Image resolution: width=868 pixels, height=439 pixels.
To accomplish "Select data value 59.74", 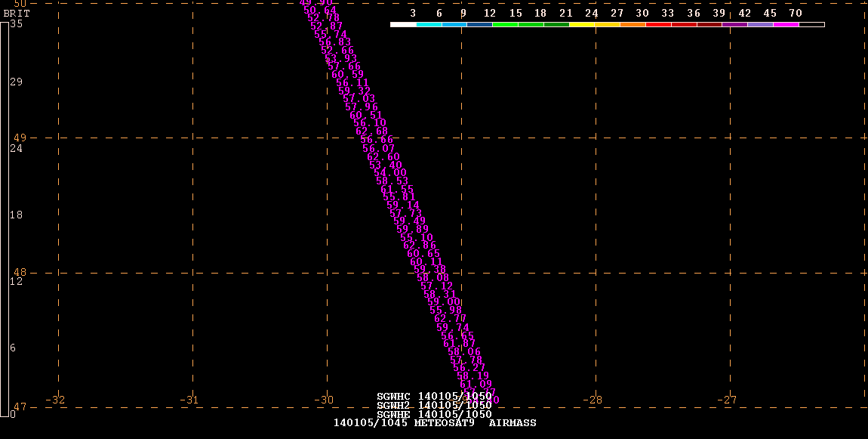I will (453, 328).
